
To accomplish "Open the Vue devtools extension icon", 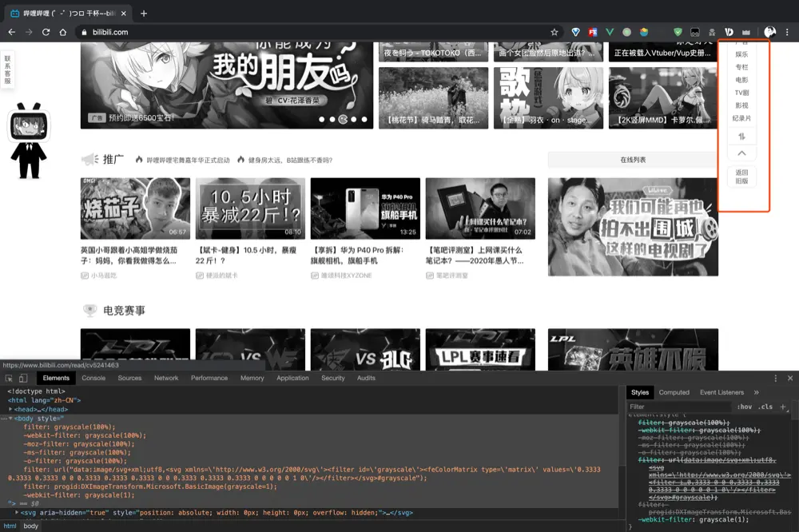I will [x=610, y=32].
